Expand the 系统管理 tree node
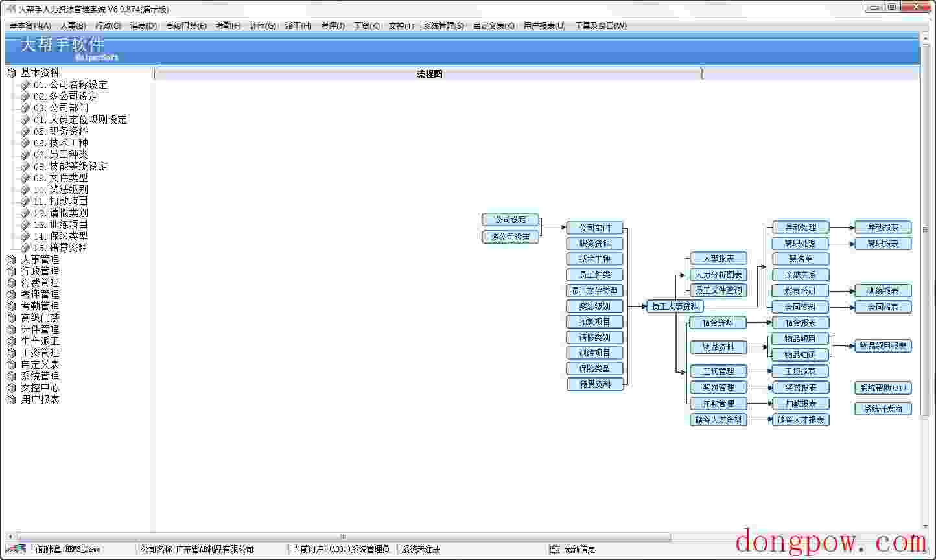This screenshot has height=560, width=936. (x=12, y=377)
